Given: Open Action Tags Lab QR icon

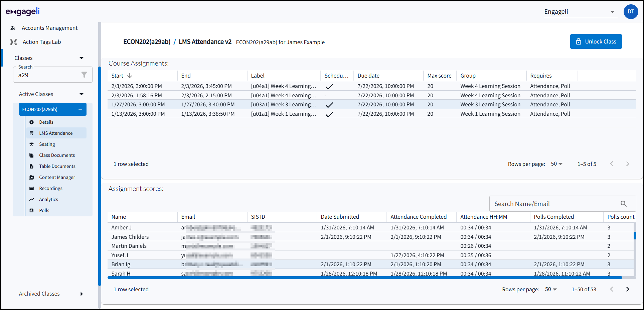Looking at the screenshot, I should click(13, 42).
